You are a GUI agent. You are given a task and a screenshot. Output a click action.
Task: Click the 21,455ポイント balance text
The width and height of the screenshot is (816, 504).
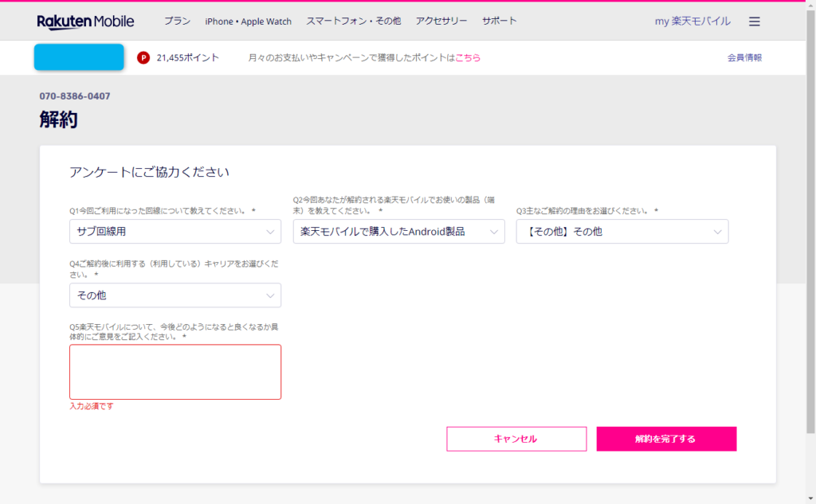point(187,58)
